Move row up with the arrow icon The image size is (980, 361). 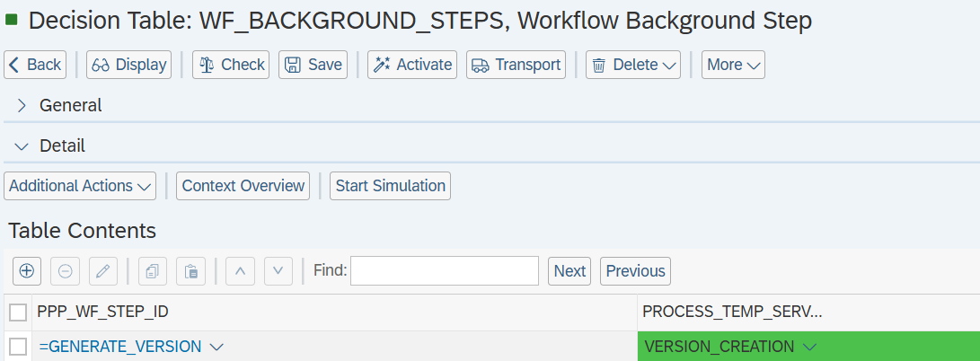point(240,270)
